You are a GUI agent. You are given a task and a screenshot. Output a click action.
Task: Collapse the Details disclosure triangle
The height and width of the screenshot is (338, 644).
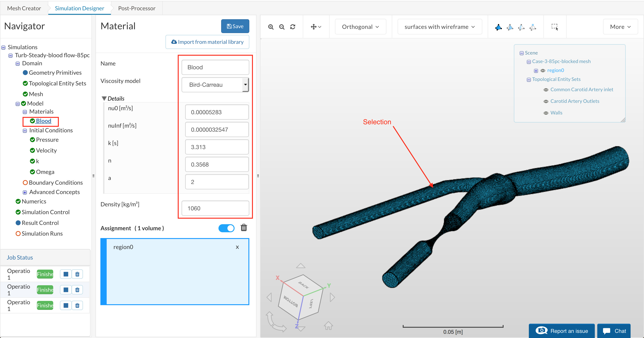104,99
